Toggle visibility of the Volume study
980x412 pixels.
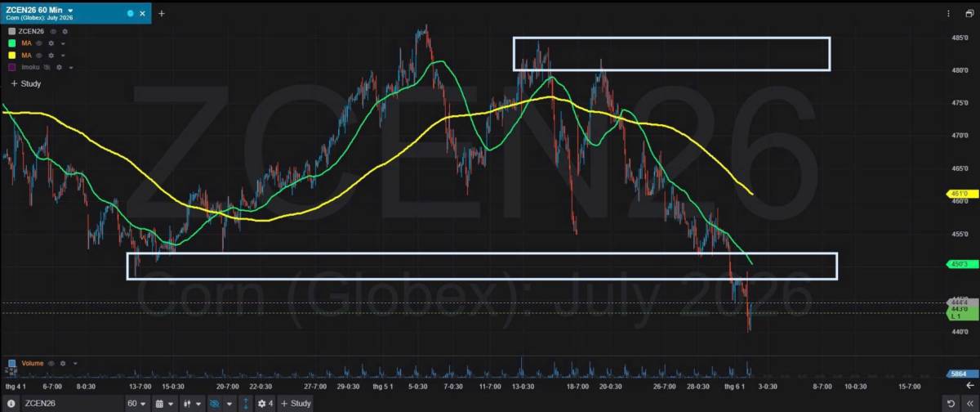pos(51,363)
